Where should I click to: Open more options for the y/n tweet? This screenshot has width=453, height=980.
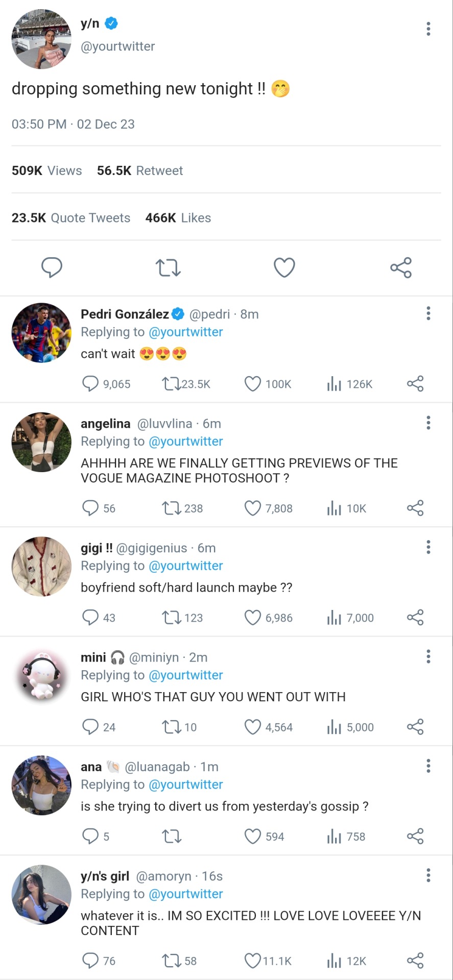tap(428, 29)
